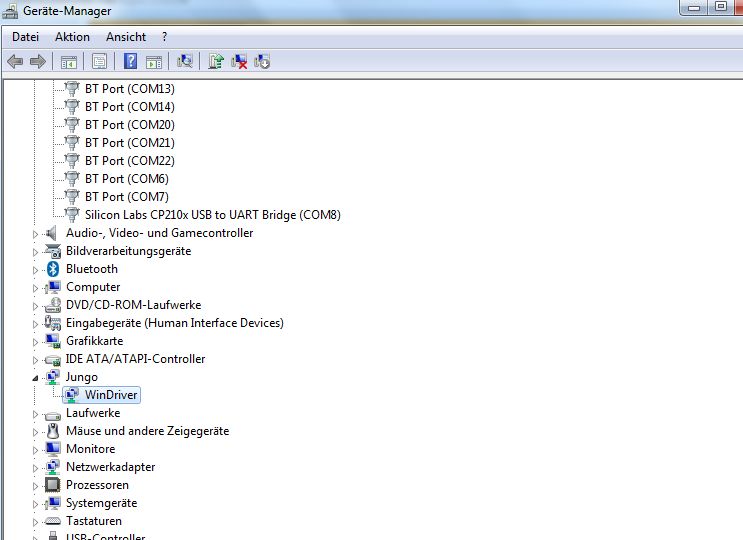Open the Datei menu
The image size is (743, 540).
pyautogui.click(x=26, y=37)
